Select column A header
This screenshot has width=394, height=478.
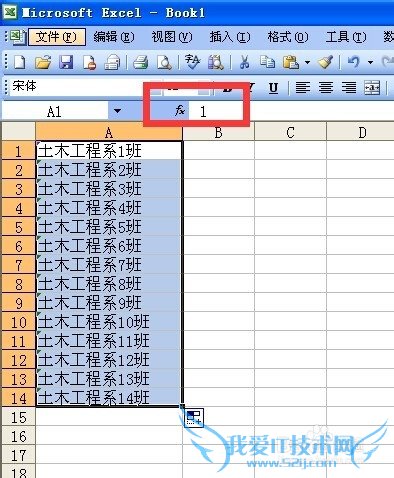(109, 132)
